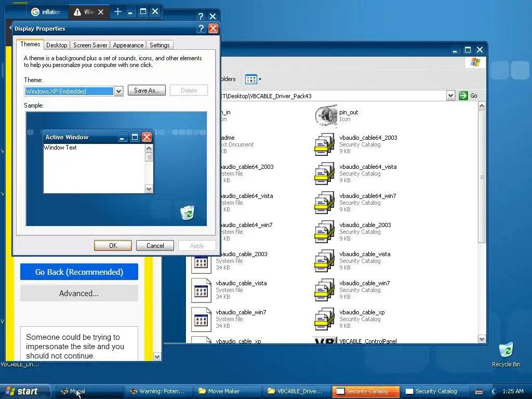Viewport: 532px width, 399px height.
Task: Click the highlighted Security Catalog taskbar item
Action: [366, 391]
